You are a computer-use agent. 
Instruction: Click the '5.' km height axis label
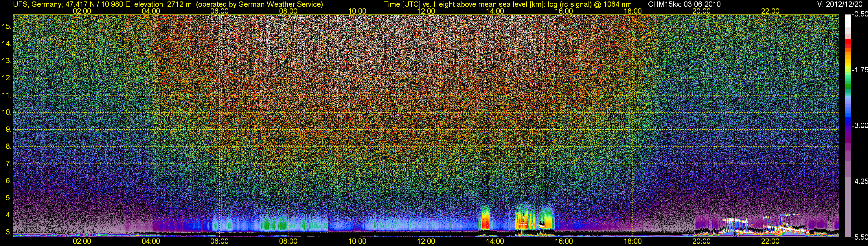coord(8,198)
